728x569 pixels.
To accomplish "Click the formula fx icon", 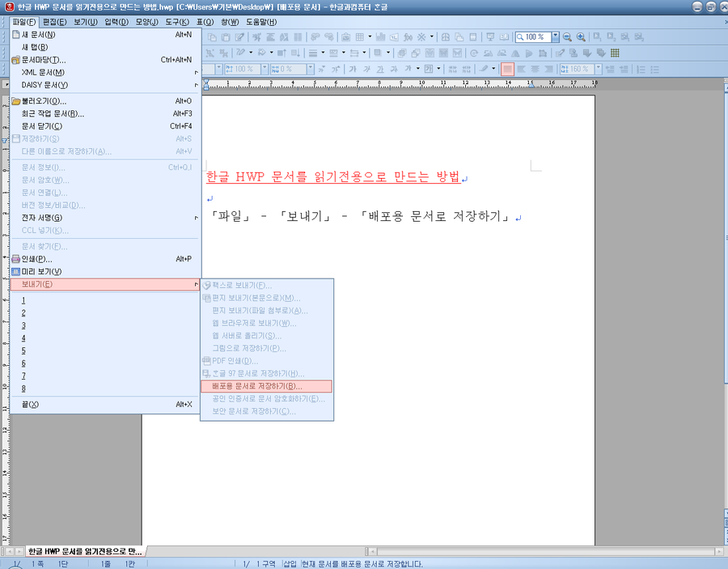I will coord(408,37).
